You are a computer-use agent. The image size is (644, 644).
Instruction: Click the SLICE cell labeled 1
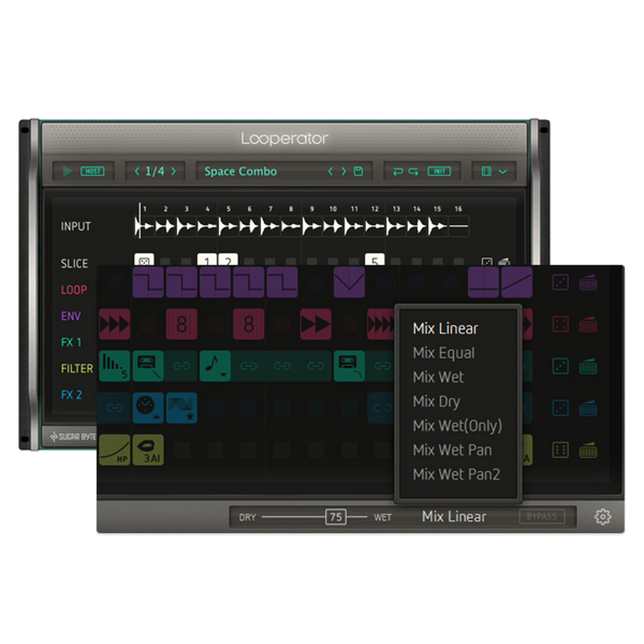207,260
